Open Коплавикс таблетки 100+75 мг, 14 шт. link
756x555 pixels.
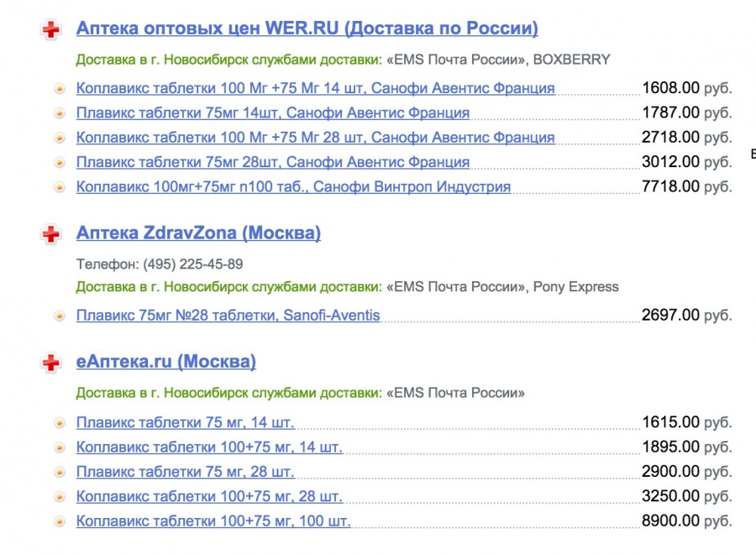209,447
